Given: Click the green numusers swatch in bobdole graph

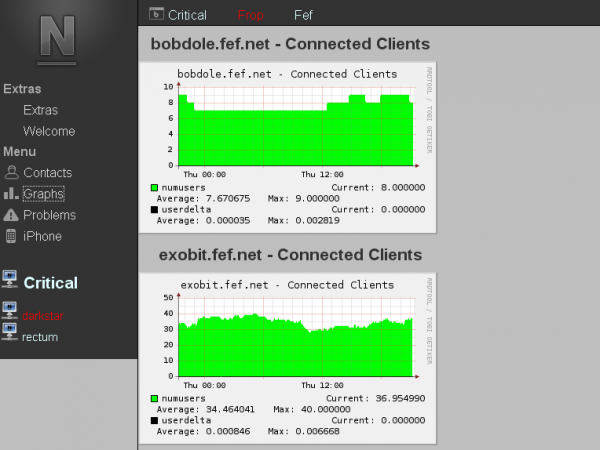Looking at the screenshot, I should (155, 187).
